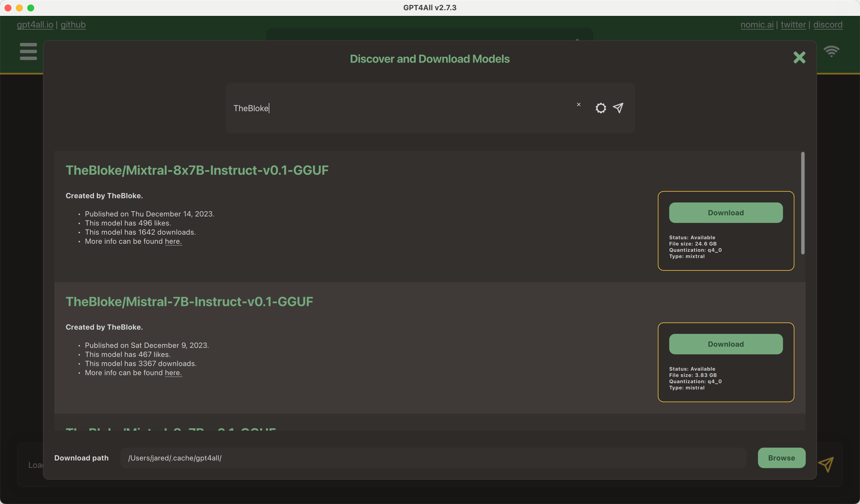
Task: Open the discord link
Action: point(828,24)
